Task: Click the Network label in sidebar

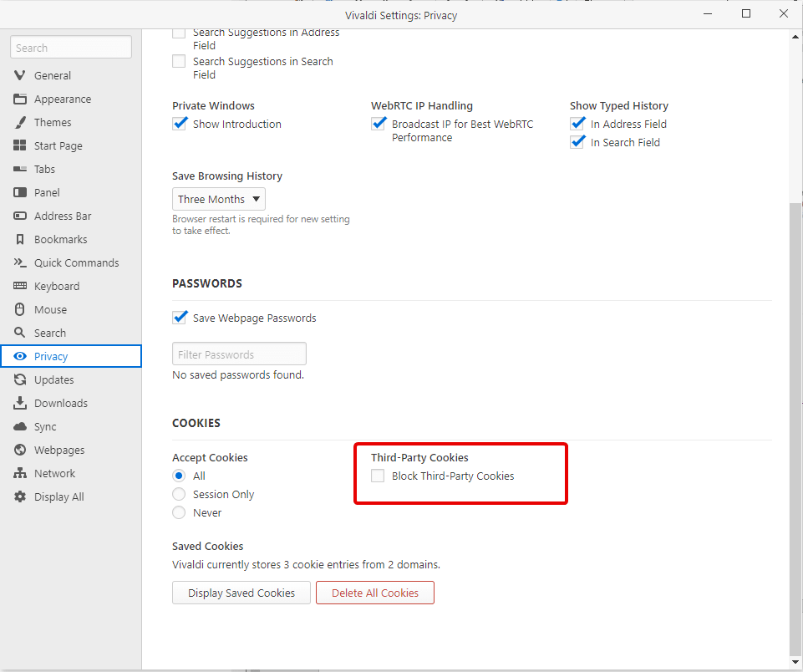Action: tap(55, 473)
